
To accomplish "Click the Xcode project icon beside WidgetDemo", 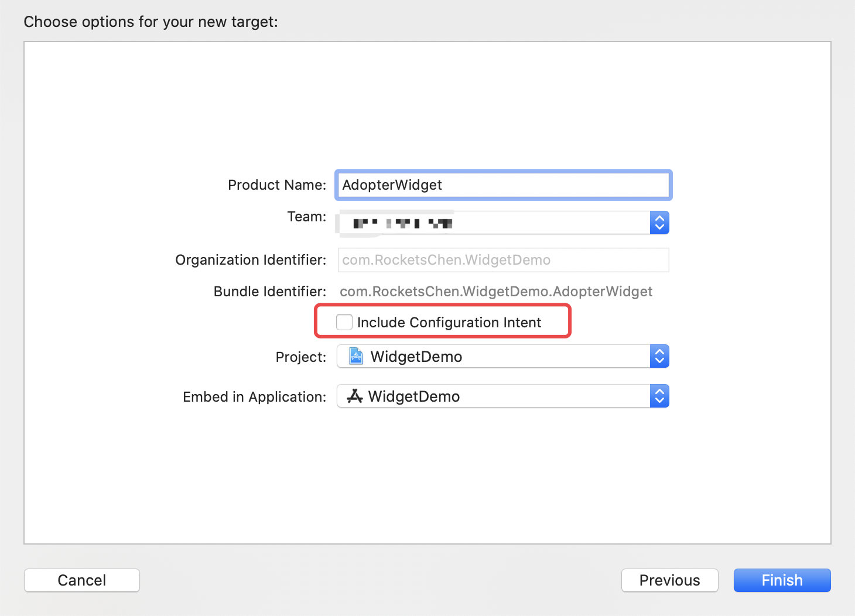I will coord(355,356).
